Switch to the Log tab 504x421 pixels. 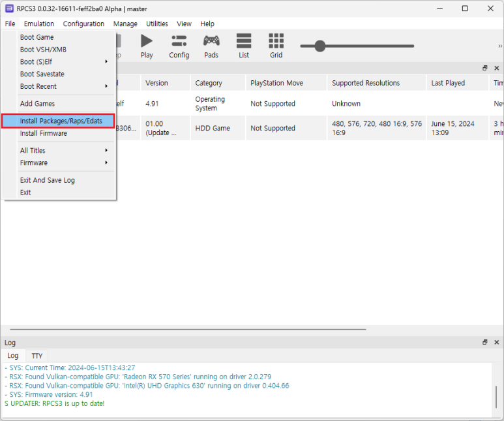pyautogui.click(x=13, y=355)
